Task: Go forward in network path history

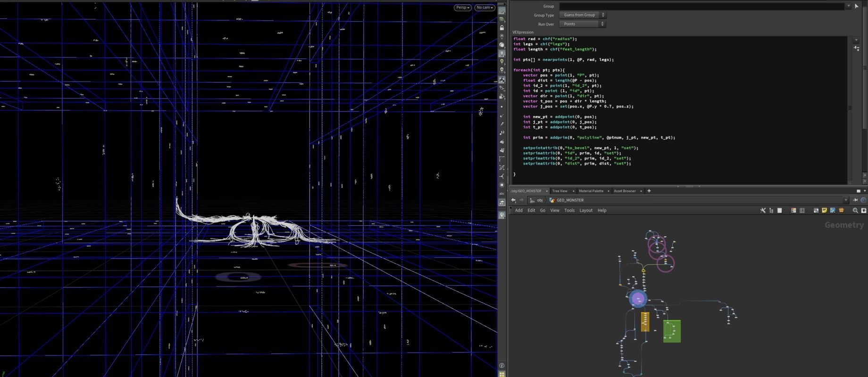Action: click(x=521, y=200)
